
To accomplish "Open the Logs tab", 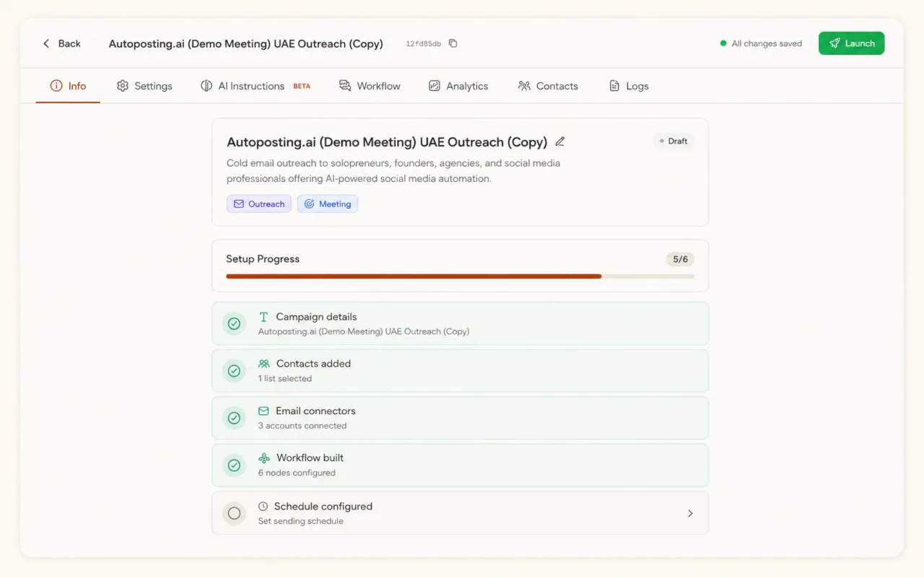I will point(629,86).
